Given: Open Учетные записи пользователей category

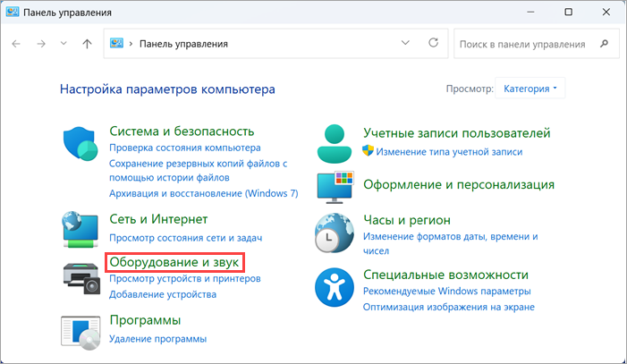Looking at the screenshot, I should coord(457,133).
